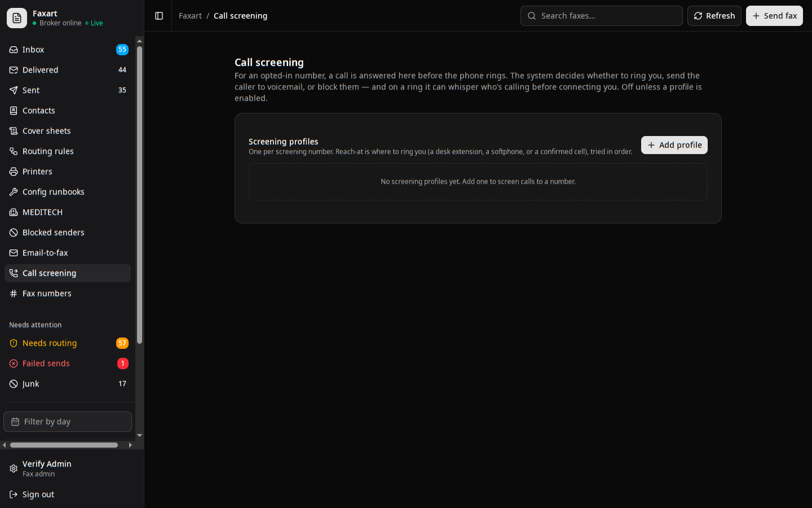Click the Needs routing badge 57
The image size is (812, 508).
point(122,343)
